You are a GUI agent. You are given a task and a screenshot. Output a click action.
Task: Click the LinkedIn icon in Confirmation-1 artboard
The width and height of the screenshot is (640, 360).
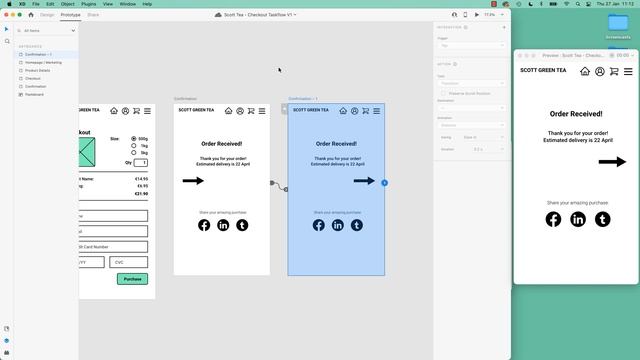click(338, 225)
